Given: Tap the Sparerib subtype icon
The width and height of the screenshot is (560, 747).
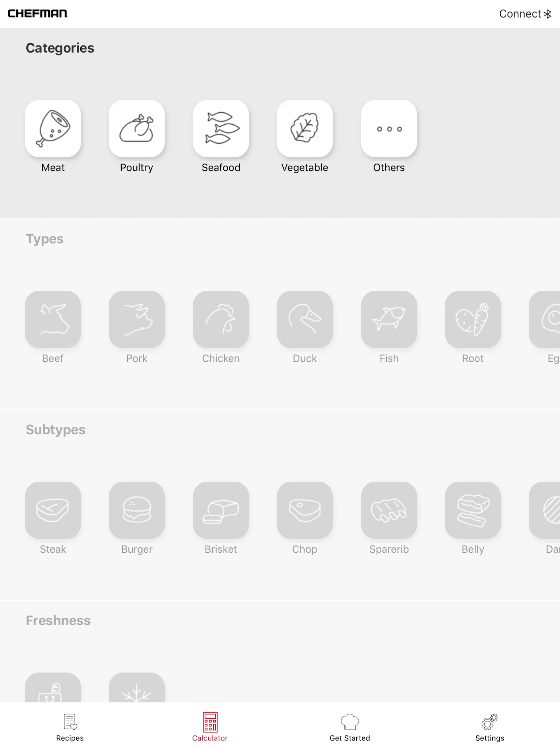Looking at the screenshot, I should pos(389,510).
